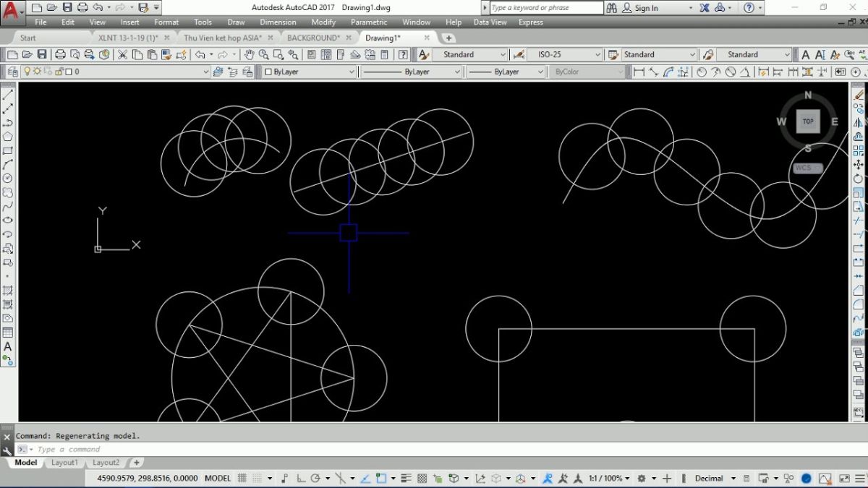This screenshot has height=488, width=868.
Task: Click the ViewCube TOP face
Action: tap(808, 121)
